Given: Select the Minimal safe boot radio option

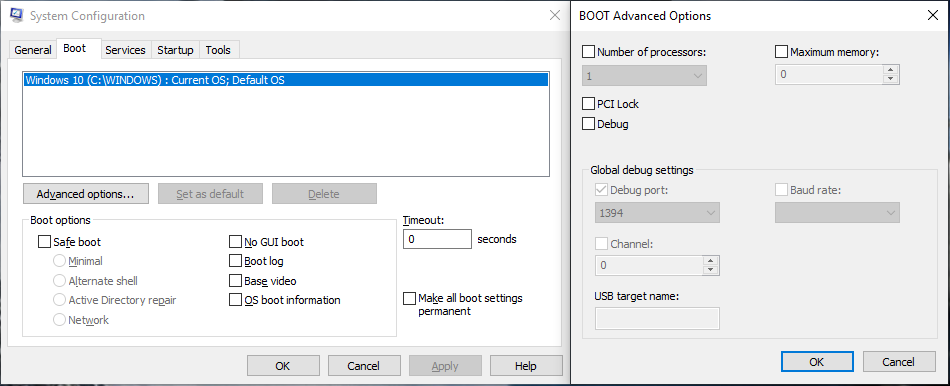Looking at the screenshot, I should pos(59,261).
